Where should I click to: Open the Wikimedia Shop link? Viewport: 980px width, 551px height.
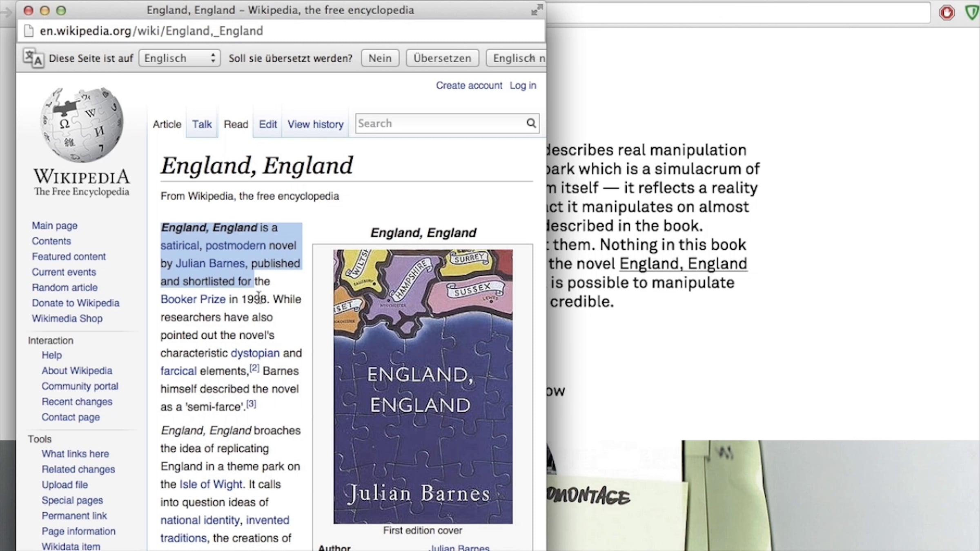point(67,319)
